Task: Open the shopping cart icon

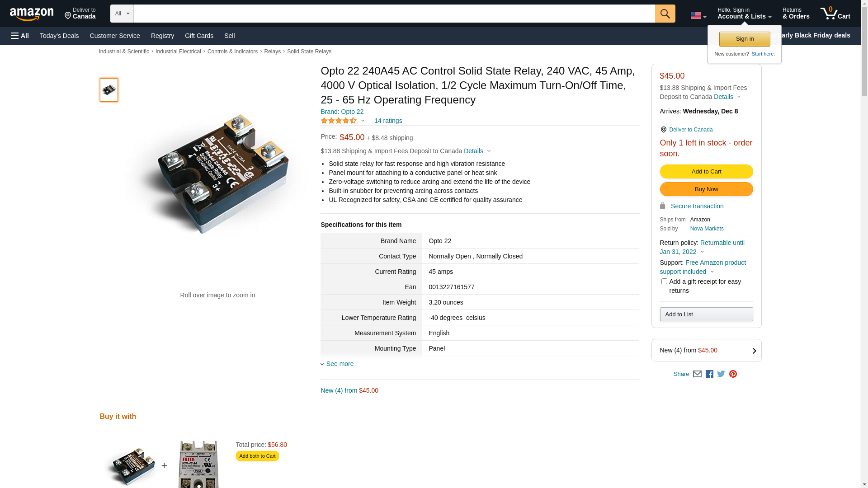Action: coord(835,14)
